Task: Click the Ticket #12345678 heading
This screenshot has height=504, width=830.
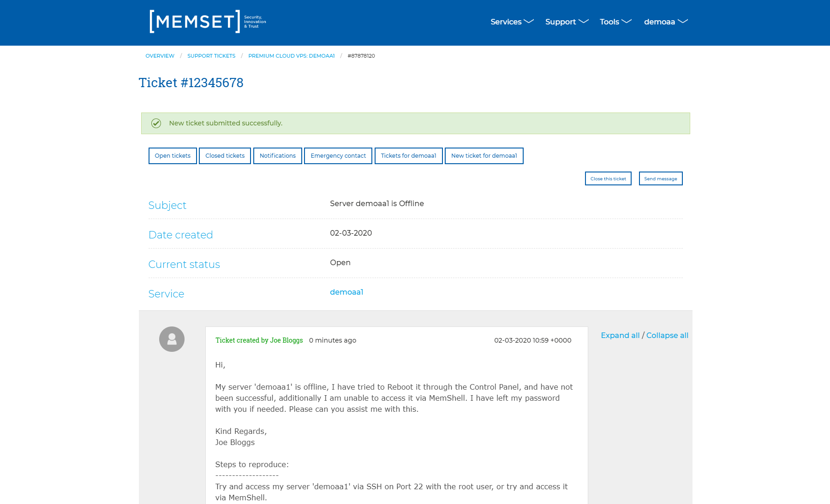Action: coord(191,83)
